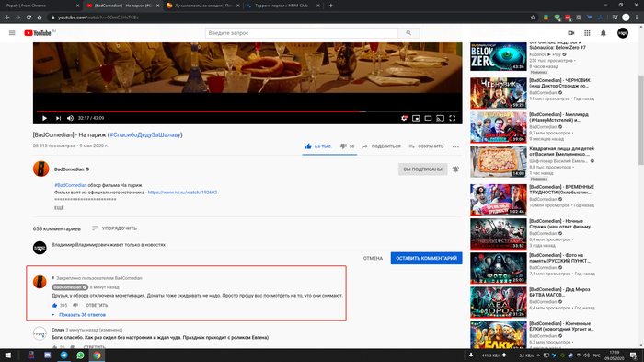The width and height of the screenshot is (644, 362).
Task: Open the YouTube hamburger guide menu
Action: click(12, 33)
